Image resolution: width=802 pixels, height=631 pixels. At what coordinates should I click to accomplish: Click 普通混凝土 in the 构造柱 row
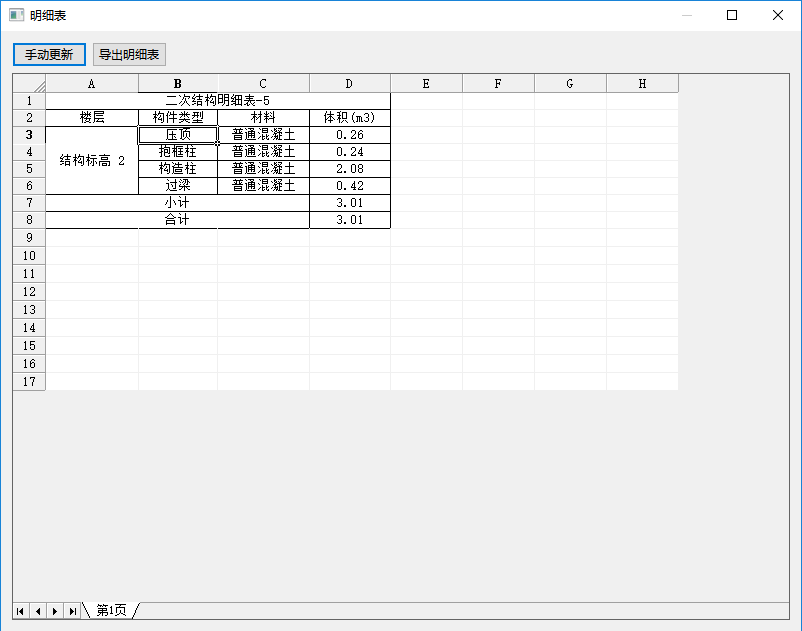pyautogui.click(x=263, y=168)
